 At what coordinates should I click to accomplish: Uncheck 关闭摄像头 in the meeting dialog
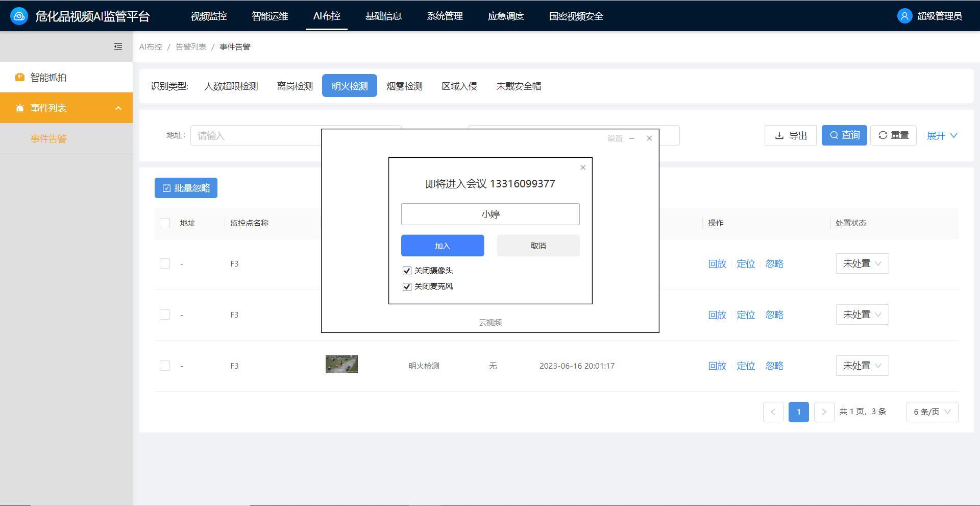pos(406,271)
